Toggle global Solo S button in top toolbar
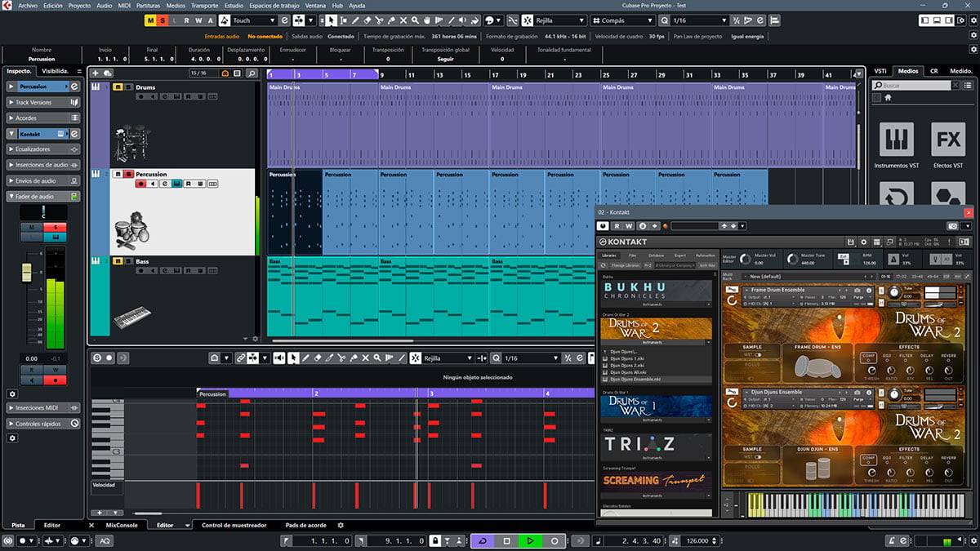Image resolution: width=980 pixels, height=551 pixels. pyautogui.click(x=163, y=20)
